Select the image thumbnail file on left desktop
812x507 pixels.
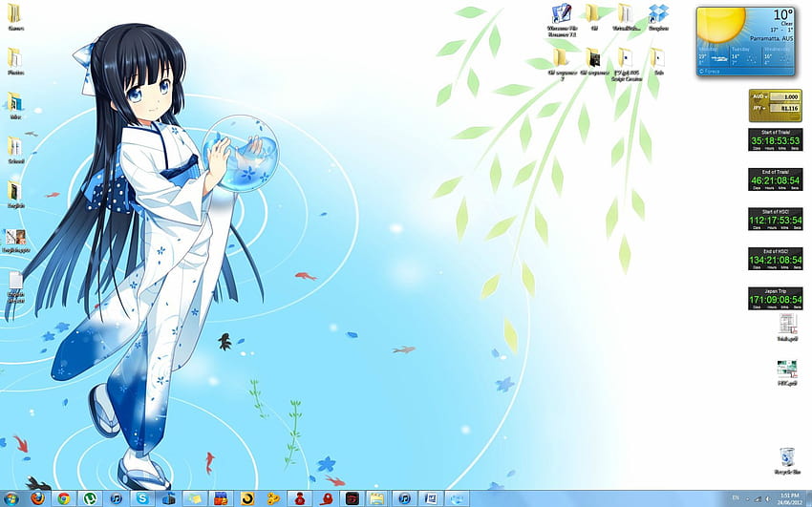15,241
